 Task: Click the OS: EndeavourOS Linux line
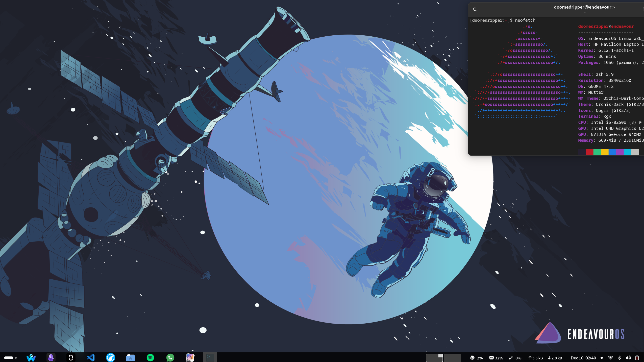coord(611,38)
